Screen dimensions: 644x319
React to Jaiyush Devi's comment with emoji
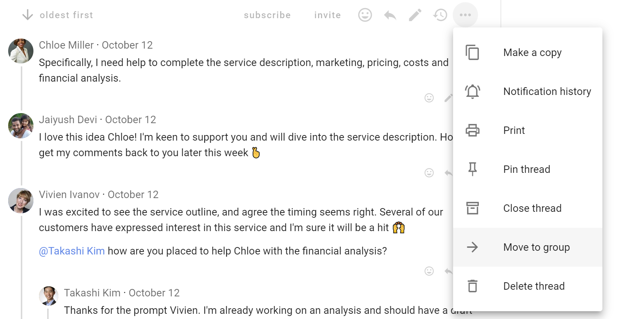429,173
